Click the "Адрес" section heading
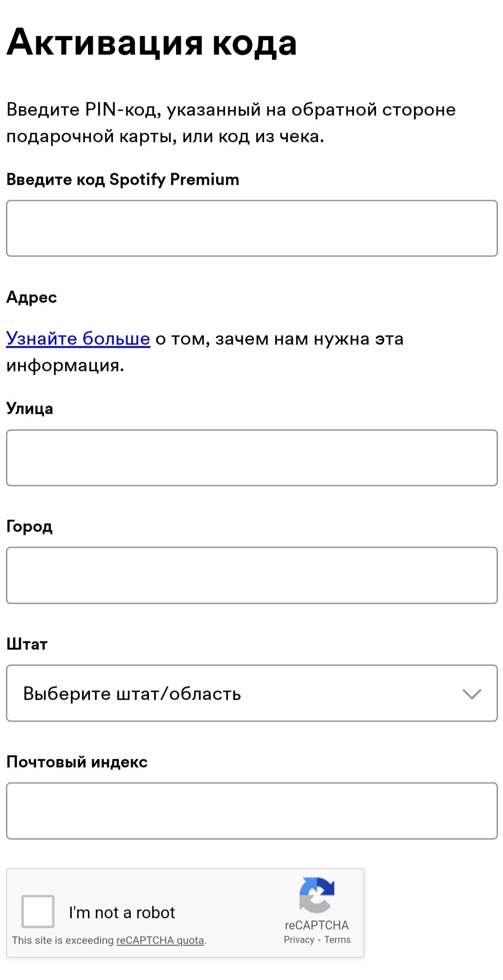The height and width of the screenshot is (980, 503). tap(32, 297)
